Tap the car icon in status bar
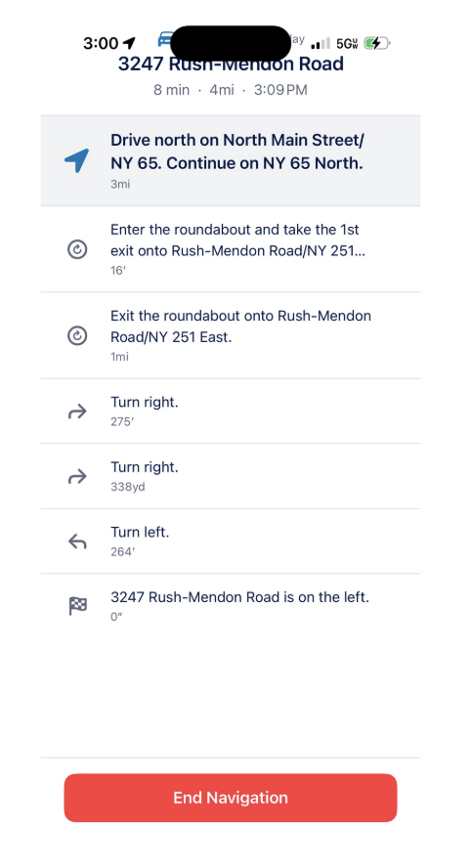 coord(165,39)
